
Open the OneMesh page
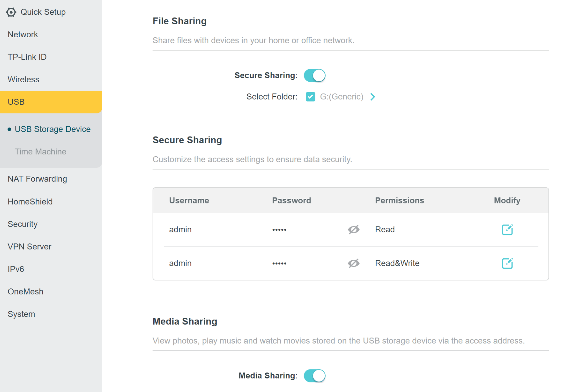26,292
